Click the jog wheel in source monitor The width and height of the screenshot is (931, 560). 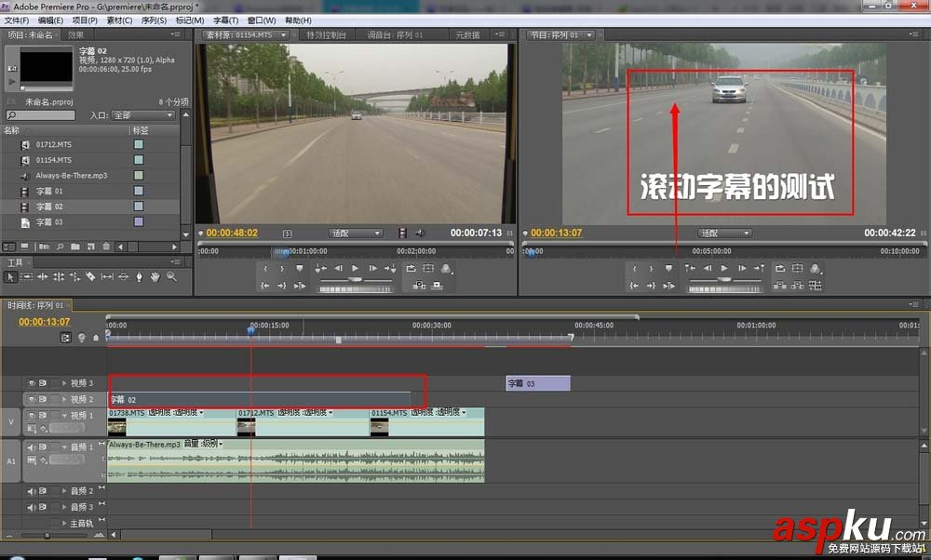click(x=355, y=289)
